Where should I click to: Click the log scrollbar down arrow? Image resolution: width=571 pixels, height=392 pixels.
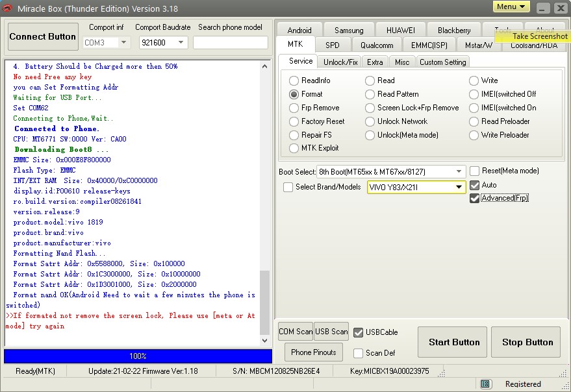point(265,341)
